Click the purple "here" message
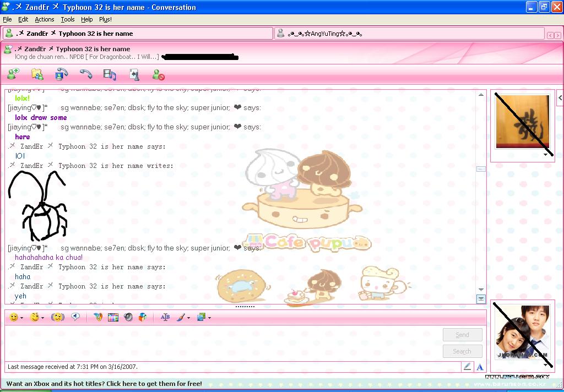Image resolution: width=564 pixels, height=392 pixels. (22, 137)
